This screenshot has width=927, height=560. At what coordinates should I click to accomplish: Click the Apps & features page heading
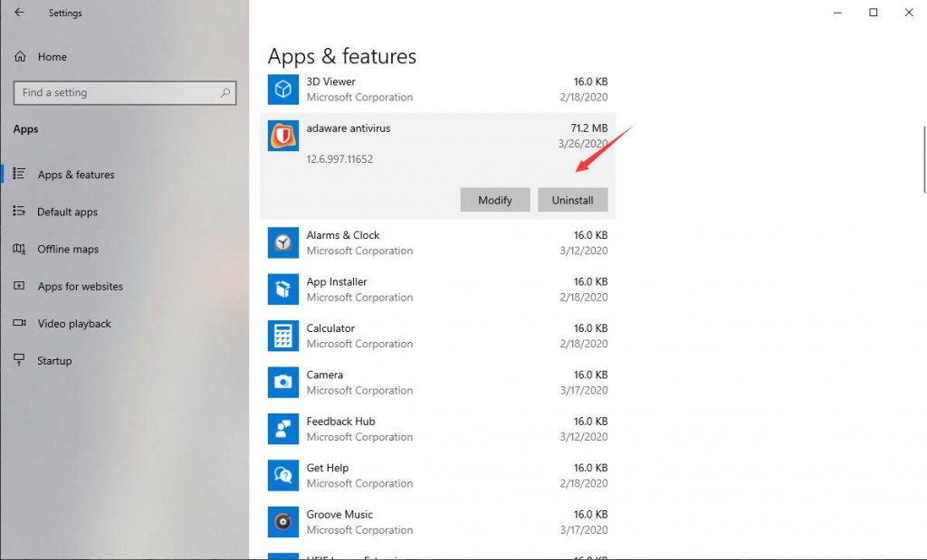341,56
